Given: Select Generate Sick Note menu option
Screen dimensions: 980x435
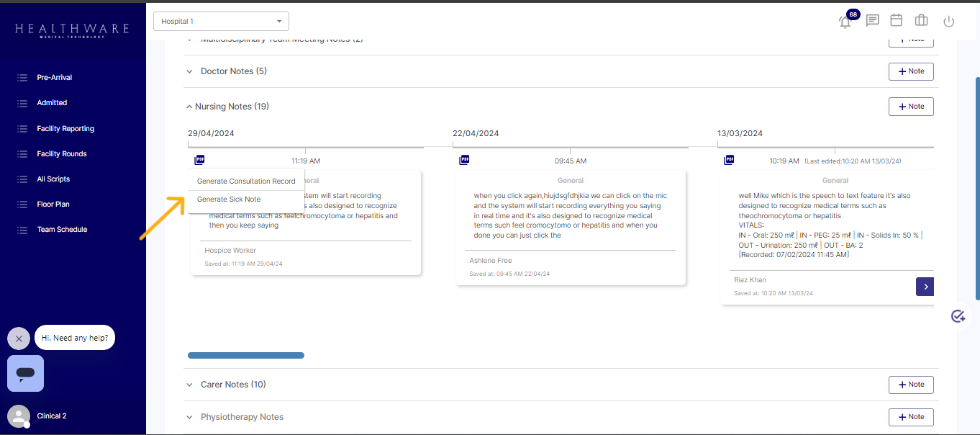Looking at the screenshot, I should coord(229,199).
